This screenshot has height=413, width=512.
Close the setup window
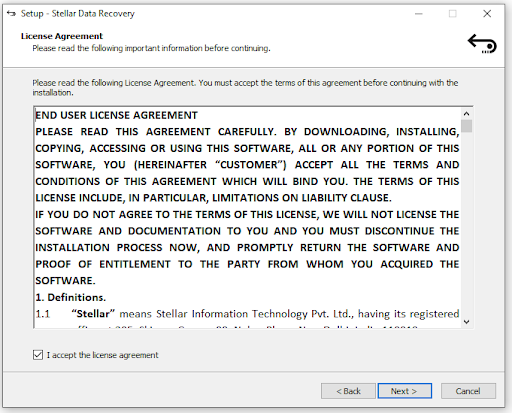[x=487, y=14]
